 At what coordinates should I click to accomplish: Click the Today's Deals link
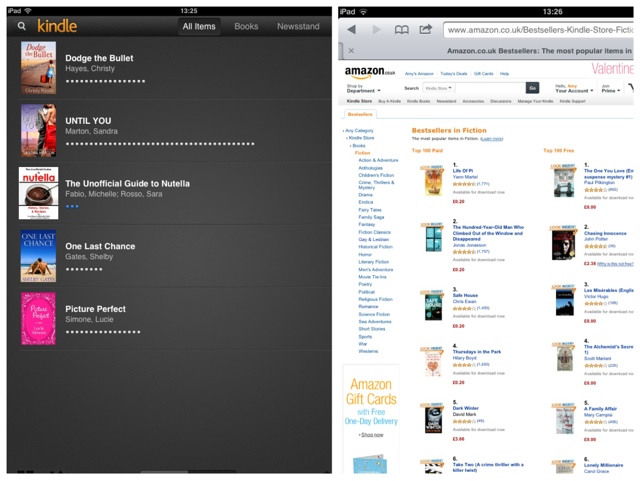coord(453,73)
